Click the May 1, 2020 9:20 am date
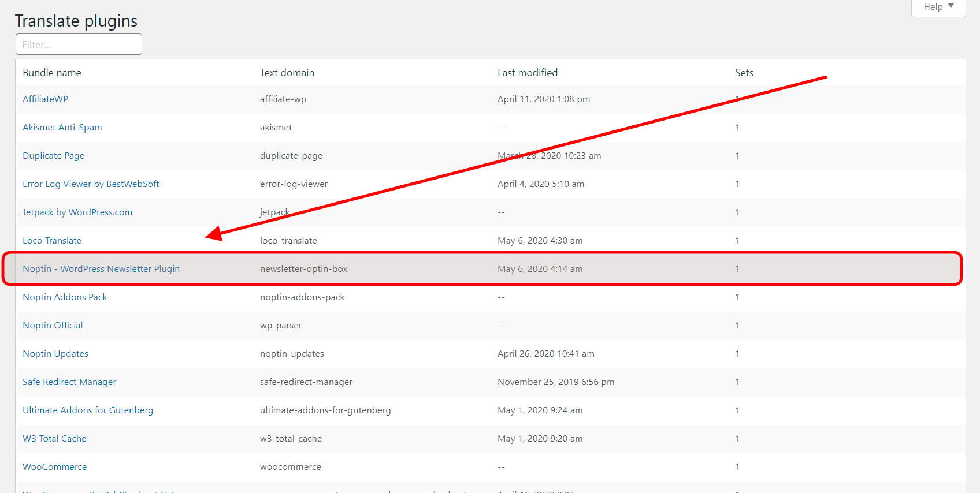 (540, 439)
